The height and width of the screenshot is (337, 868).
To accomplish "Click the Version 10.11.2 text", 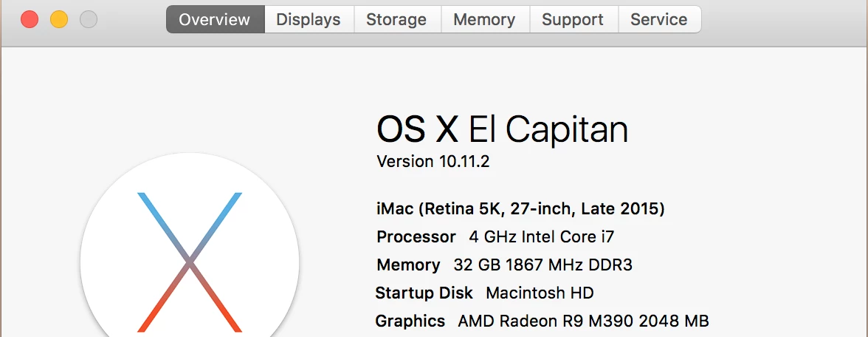I will [x=433, y=162].
